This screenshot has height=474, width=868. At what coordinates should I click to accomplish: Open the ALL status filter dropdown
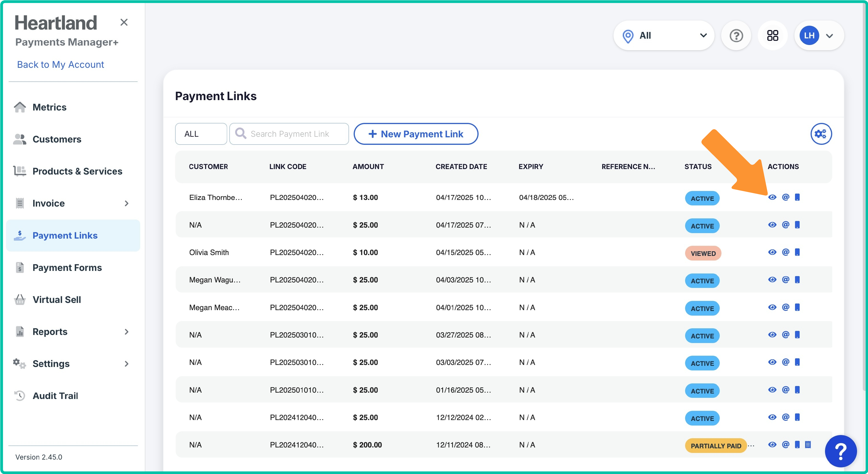(x=201, y=134)
